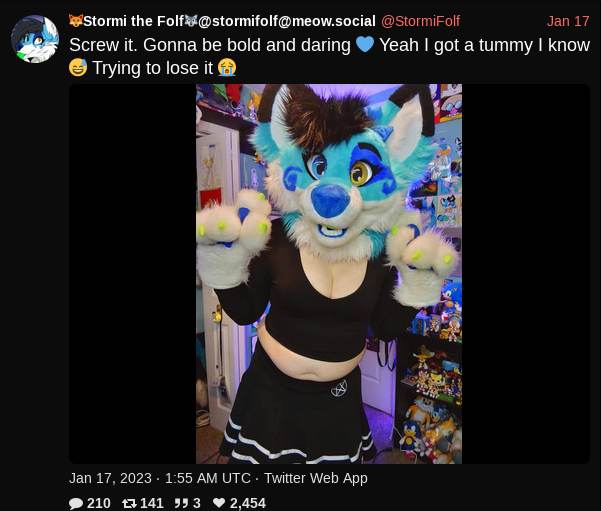601x511 pixels.
Task: Click the 210 replies count
Action: (99, 503)
